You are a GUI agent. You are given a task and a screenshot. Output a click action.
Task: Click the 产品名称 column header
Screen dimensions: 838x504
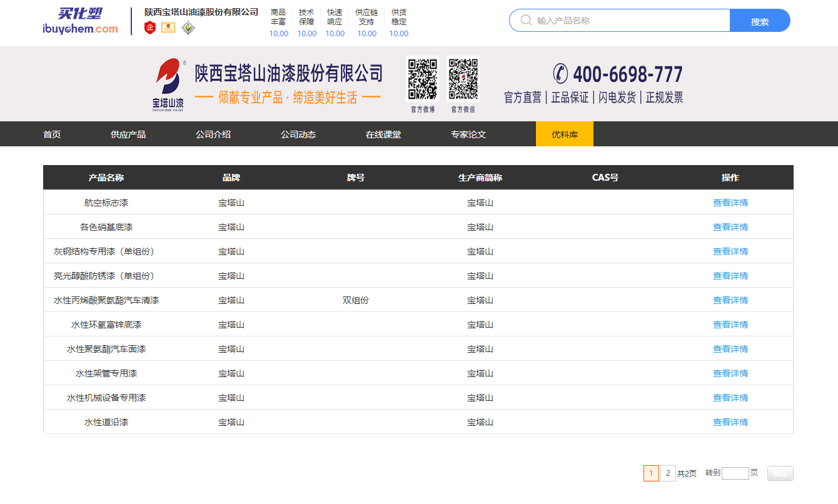tap(106, 178)
